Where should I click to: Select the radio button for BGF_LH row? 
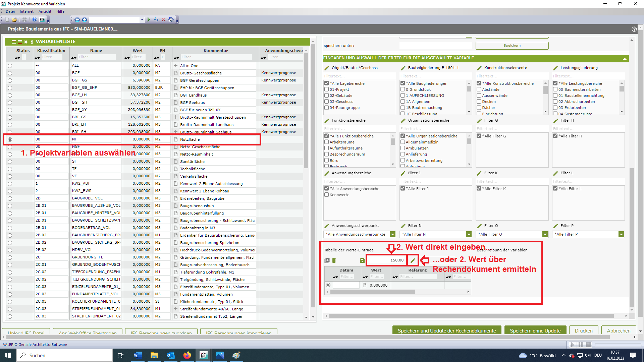click(x=10, y=95)
